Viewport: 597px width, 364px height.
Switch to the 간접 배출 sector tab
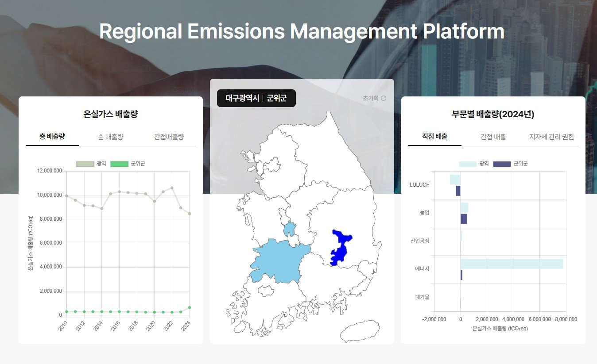(493, 137)
